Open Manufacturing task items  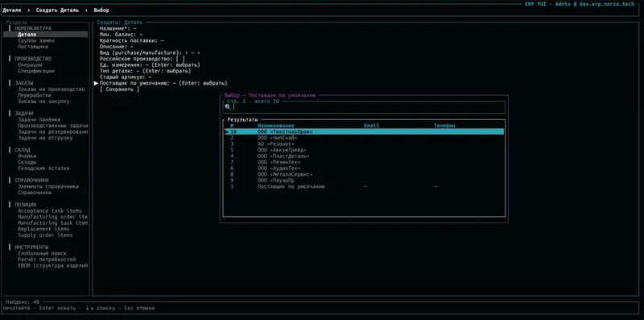point(52,223)
